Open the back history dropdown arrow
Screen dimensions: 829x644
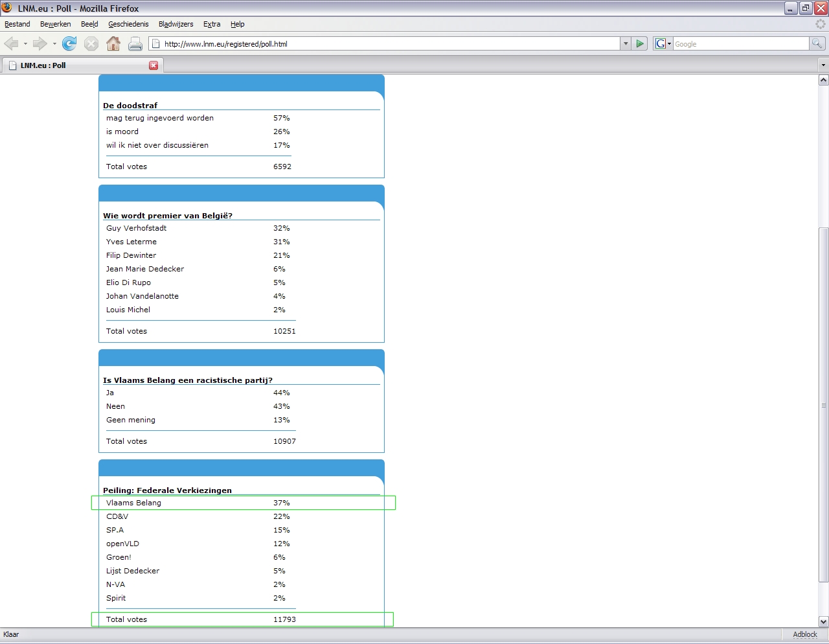point(25,44)
